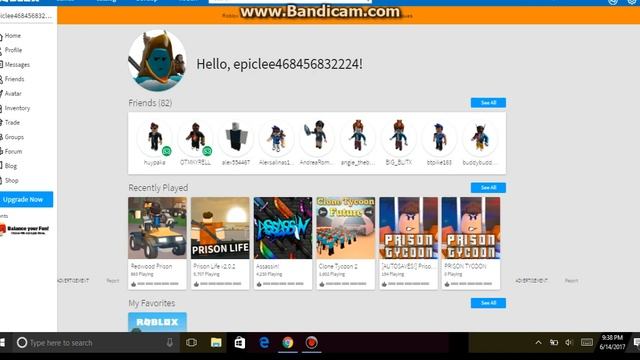Open Shop in the sidebar
Viewport: 640px width, 360px height.
(x=11, y=180)
